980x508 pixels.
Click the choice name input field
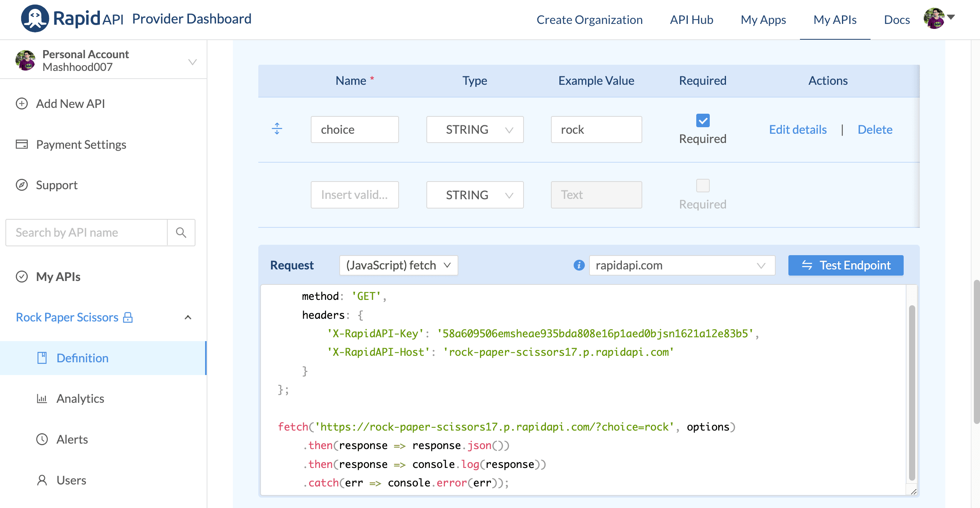[x=355, y=130]
